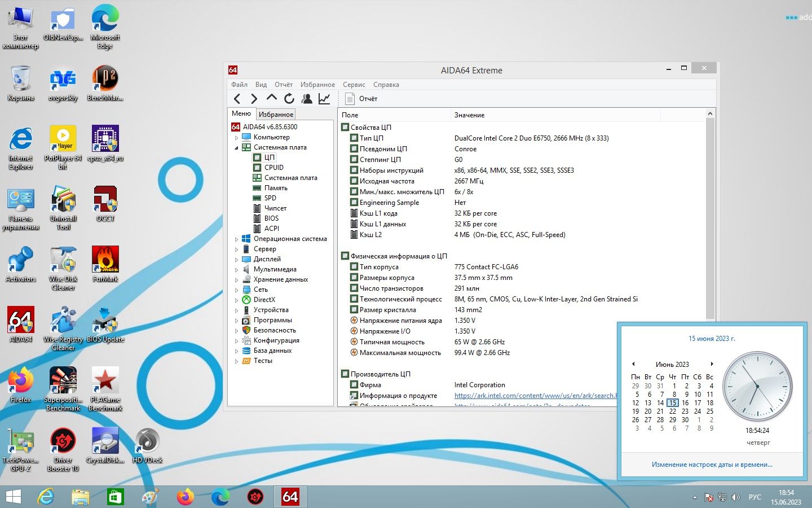Expand the Тесты tree node
The width and height of the screenshot is (812, 508).
tap(236, 361)
